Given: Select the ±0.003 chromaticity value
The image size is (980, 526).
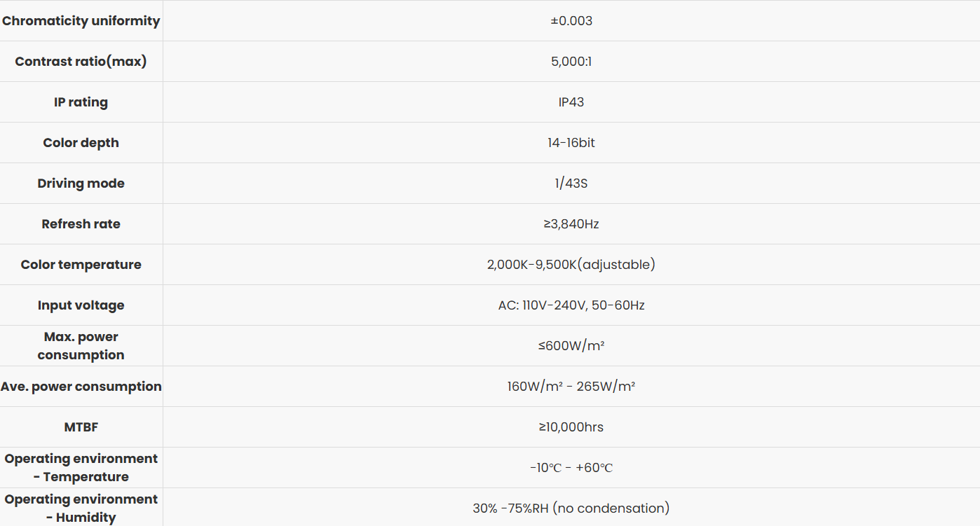Looking at the screenshot, I should tap(571, 21).
